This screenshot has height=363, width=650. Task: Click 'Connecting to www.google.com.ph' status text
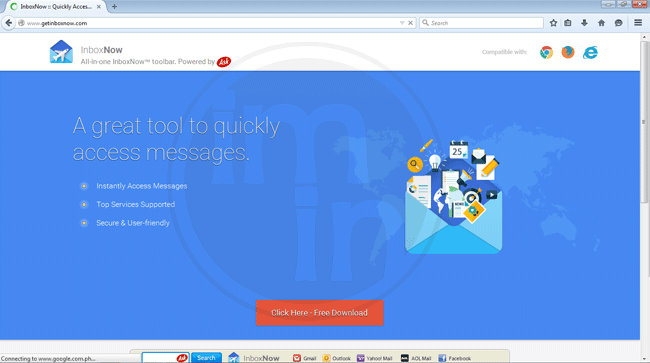click(48, 359)
